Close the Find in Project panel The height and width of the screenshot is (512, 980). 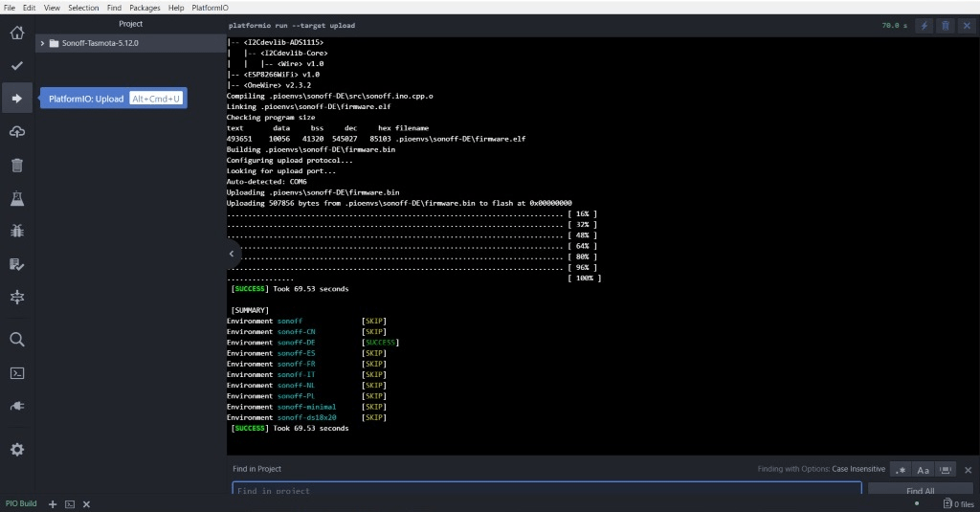point(968,470)
